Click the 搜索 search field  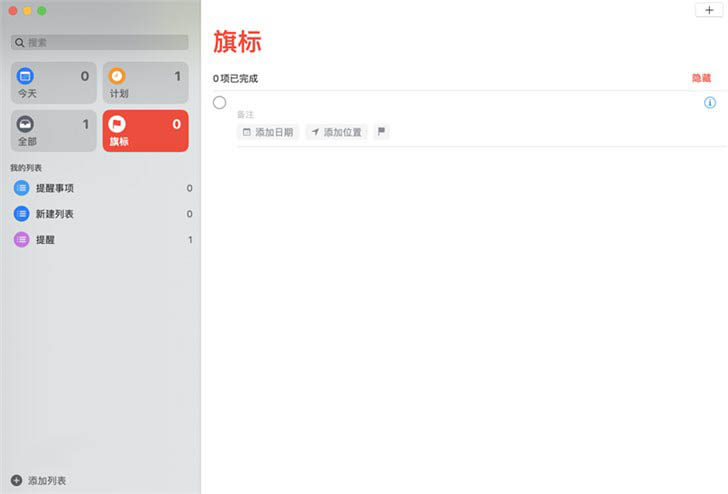(100, 43)
